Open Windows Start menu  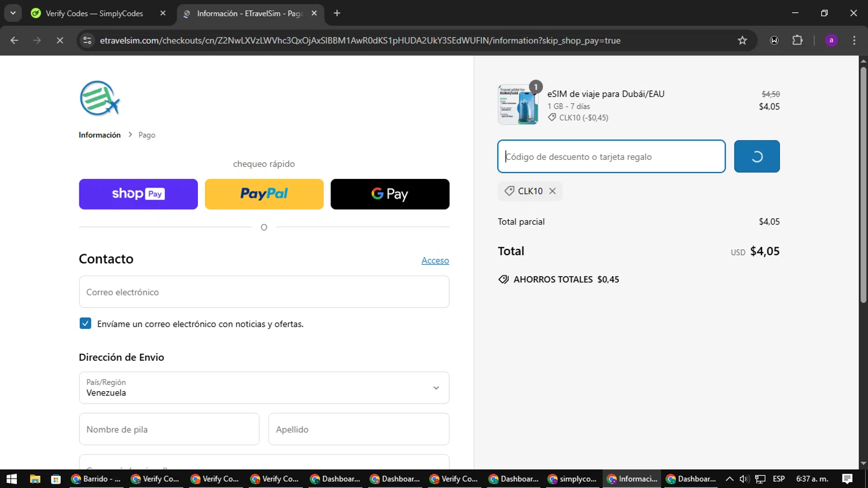click(12, 479)
